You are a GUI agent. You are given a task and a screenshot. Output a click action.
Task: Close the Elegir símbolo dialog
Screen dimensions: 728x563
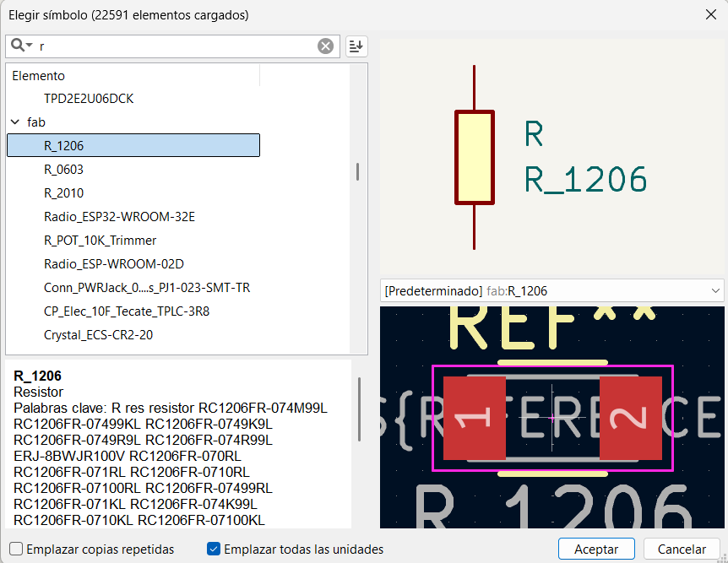coord(711,15)
